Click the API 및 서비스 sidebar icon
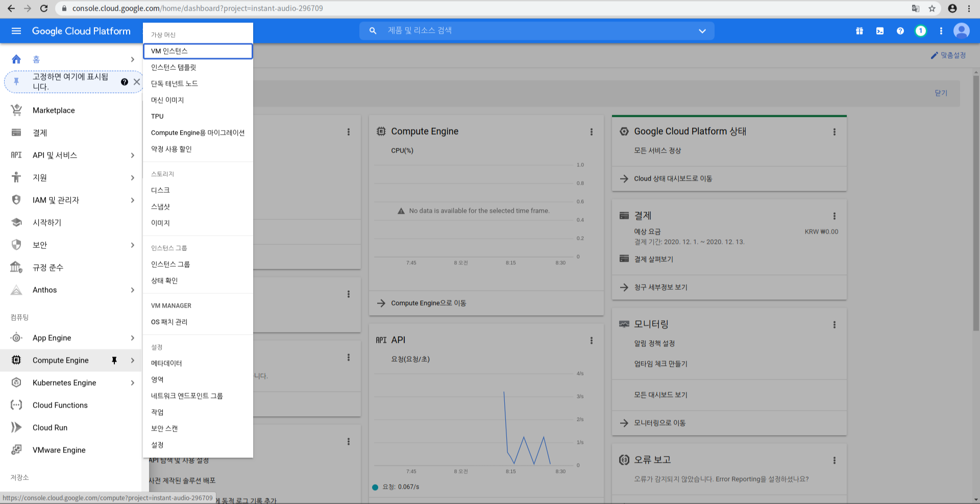 point(16,155)
